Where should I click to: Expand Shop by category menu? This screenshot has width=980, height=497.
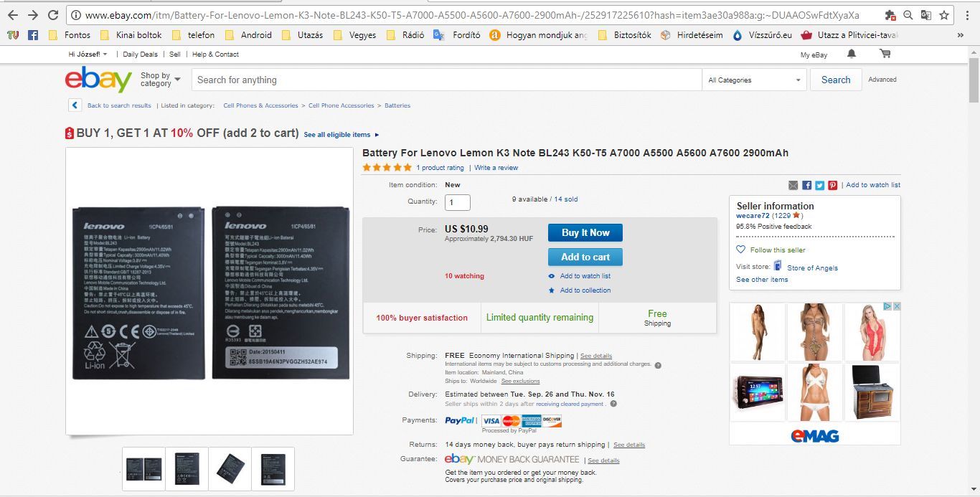[x=160, y=80]
